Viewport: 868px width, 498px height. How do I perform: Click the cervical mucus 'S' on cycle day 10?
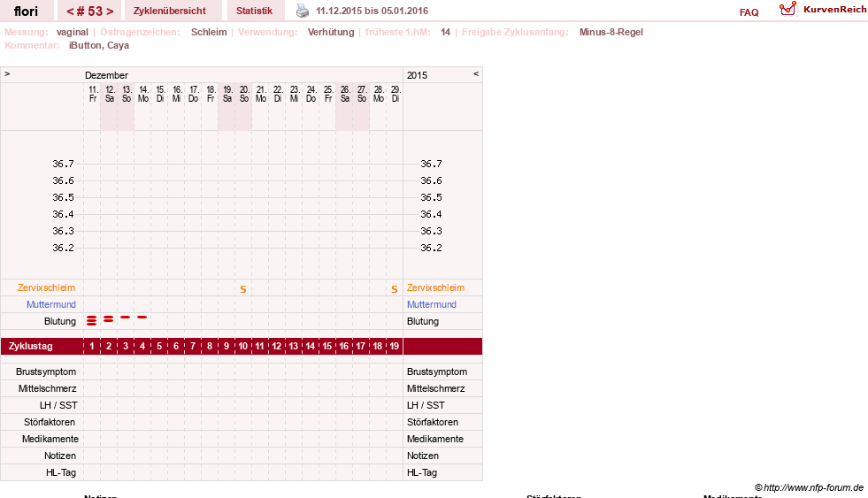point(243,289)
